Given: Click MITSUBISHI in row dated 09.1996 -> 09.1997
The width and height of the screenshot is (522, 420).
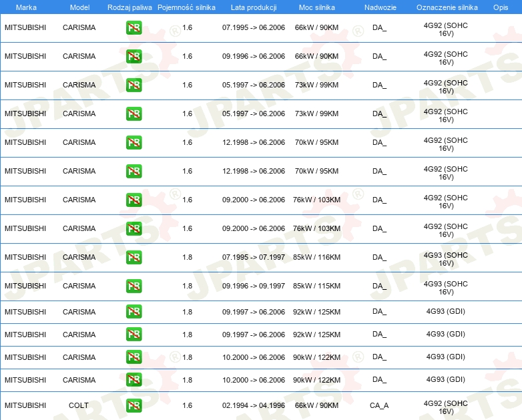Looking at the screenshot, I should tap(25, 286).
